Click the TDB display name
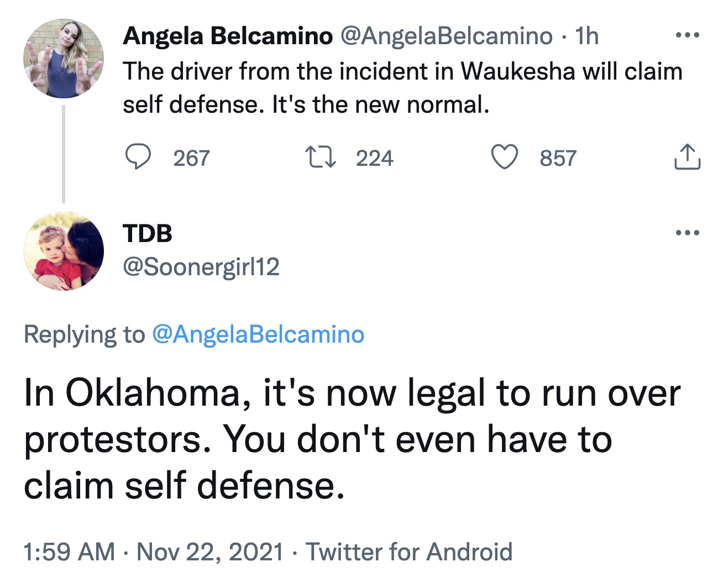Image resolution: width=723 pixels, height=588 pixels. tap(148, 233)
